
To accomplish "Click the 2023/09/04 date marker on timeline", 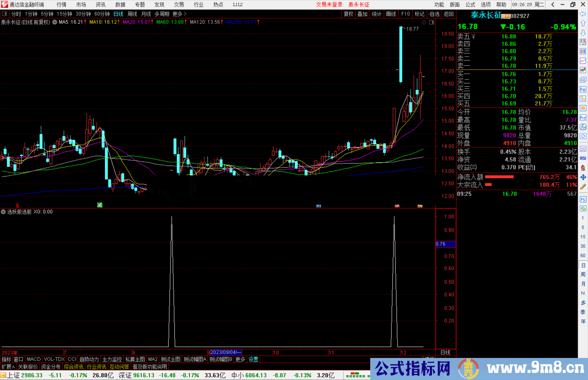I will pos(225,352).
